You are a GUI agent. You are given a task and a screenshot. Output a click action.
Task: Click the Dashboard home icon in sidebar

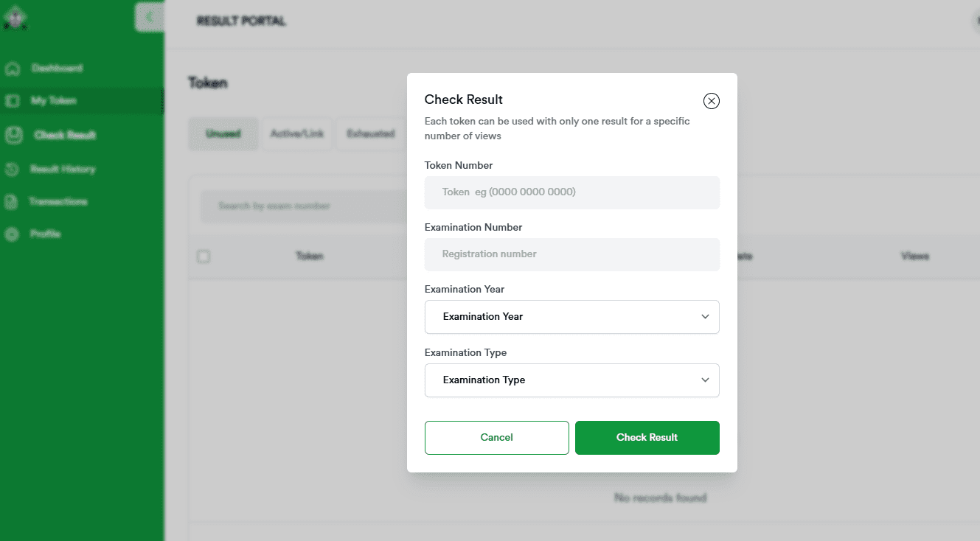[12, 69]
